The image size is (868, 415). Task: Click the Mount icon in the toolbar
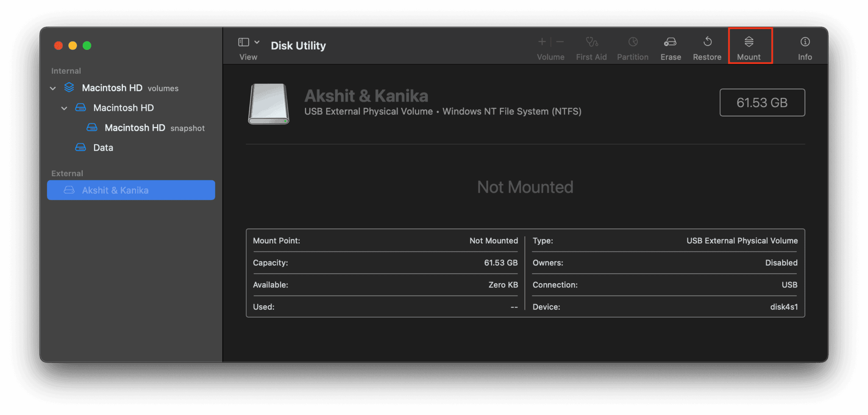click(749, 42)
